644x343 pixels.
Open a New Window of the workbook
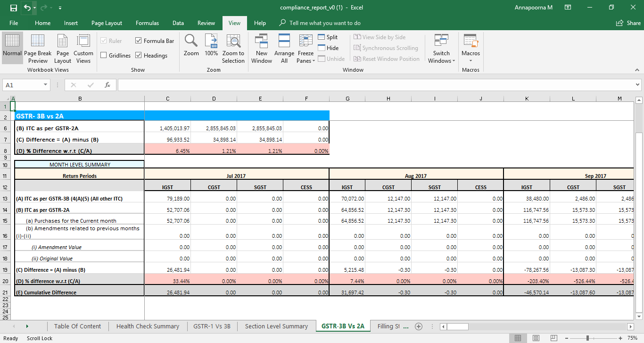(262, 47)
